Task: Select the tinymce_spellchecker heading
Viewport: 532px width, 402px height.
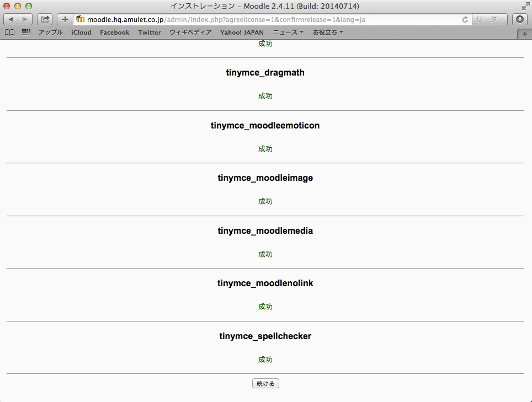Action: click(x=265, y=336)
